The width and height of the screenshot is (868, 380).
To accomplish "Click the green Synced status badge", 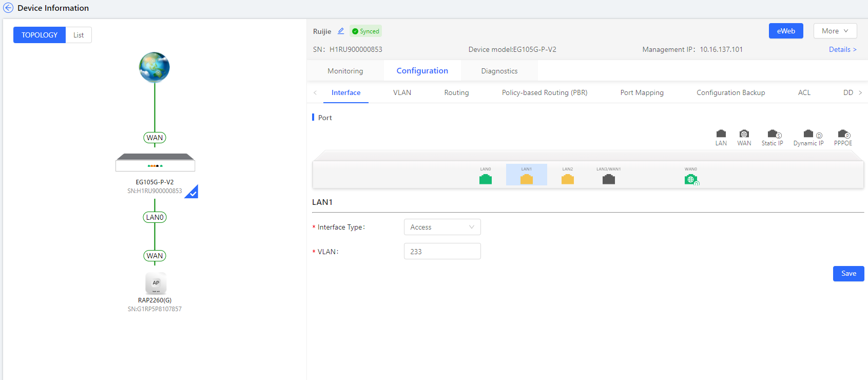I will point(365,31).
